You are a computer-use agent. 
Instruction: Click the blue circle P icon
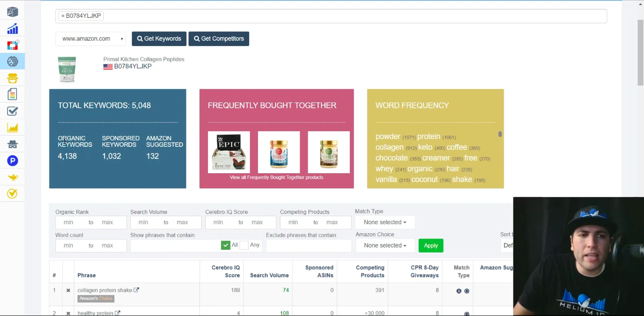[x=13, y=161]
